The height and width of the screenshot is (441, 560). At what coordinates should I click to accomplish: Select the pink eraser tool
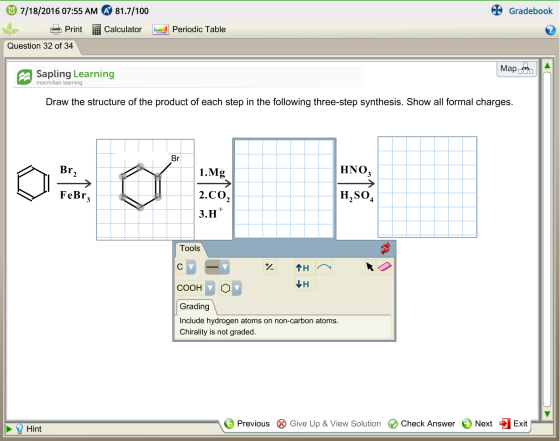(384, 267)
